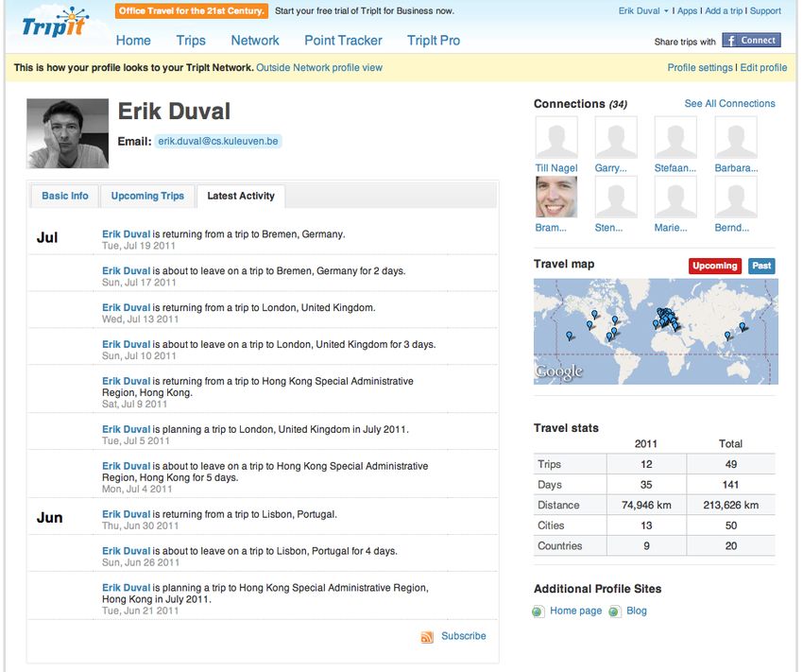Open the Support link
This screenshot has width=803, height=672.
tap(765, 10)
